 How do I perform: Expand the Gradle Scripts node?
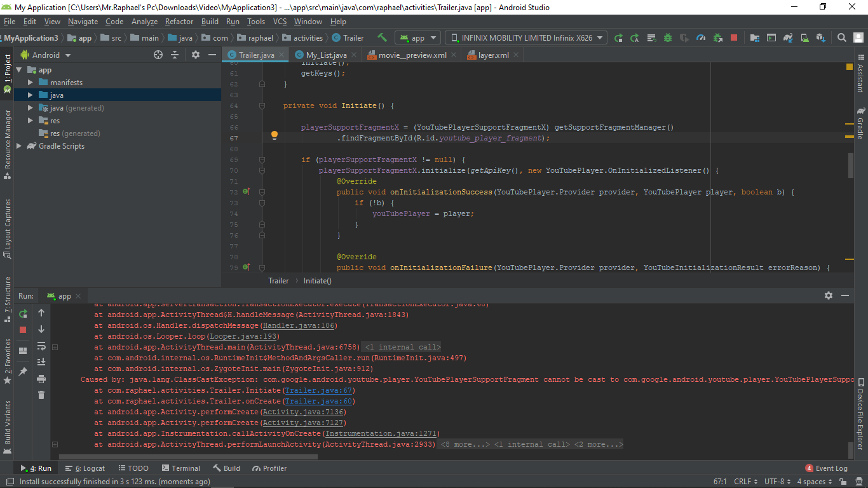tap(18, 146)
